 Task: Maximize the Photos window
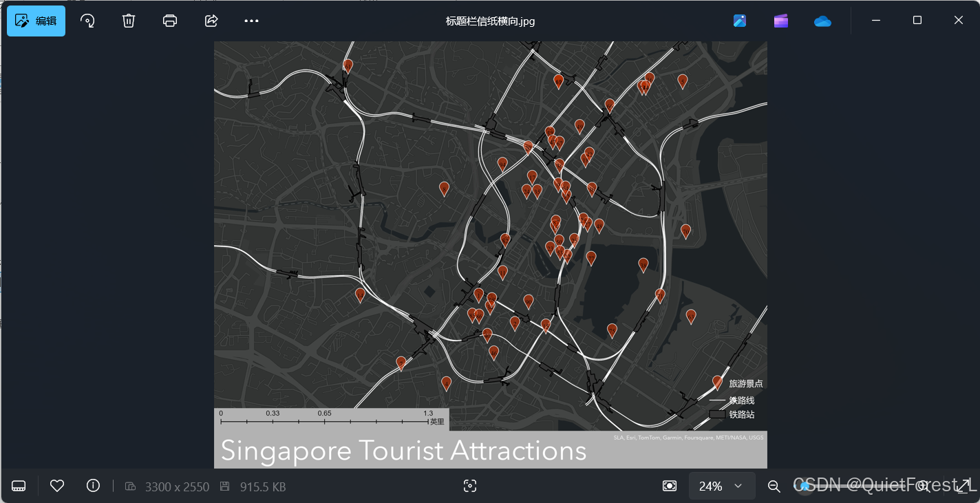tap(917, 21)
